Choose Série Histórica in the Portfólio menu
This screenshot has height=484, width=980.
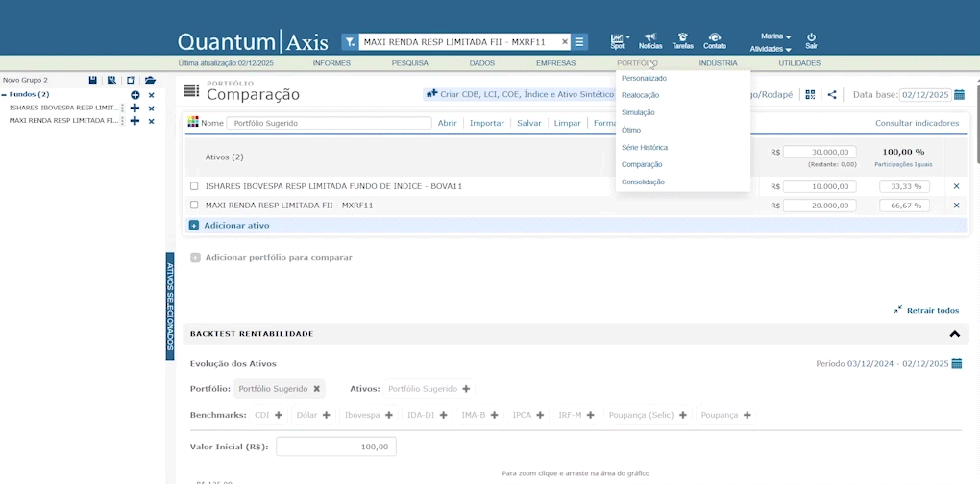[644, 148]
